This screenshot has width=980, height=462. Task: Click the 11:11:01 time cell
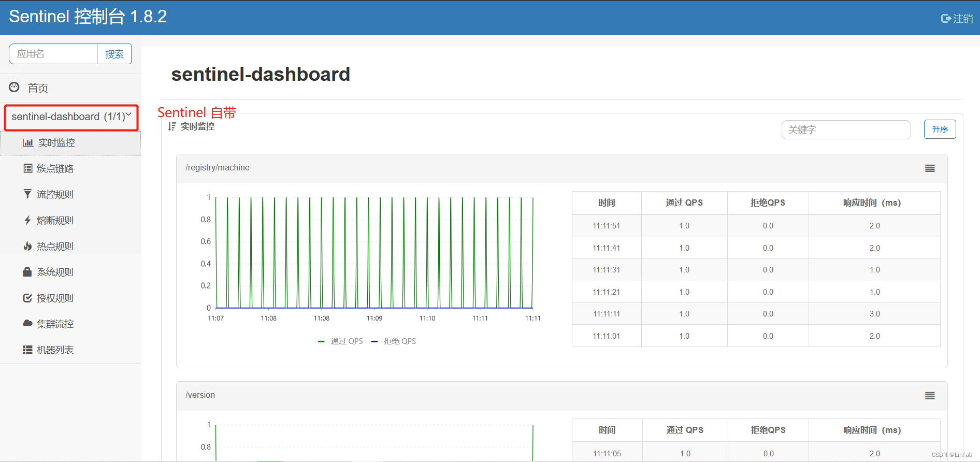click(x=607, y=336)
